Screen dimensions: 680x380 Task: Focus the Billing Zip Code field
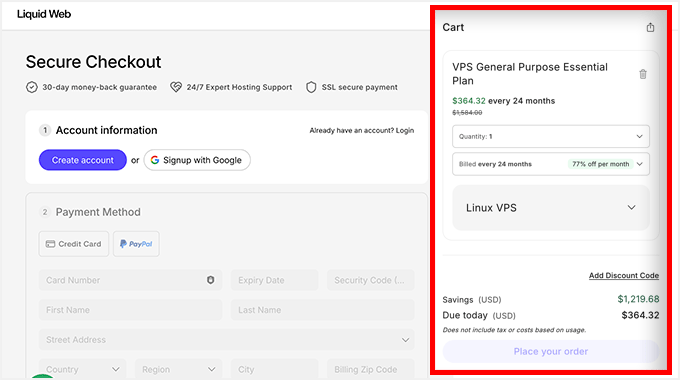coord(371,369)
